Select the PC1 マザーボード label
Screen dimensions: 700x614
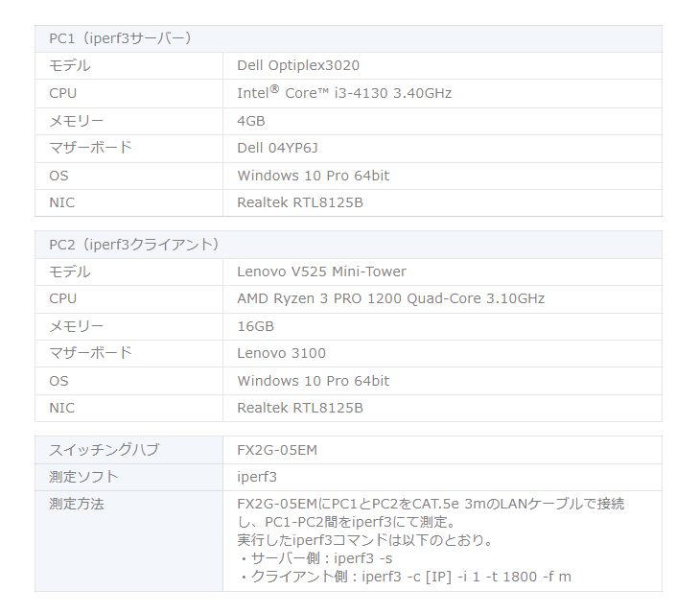click(91, 148)
